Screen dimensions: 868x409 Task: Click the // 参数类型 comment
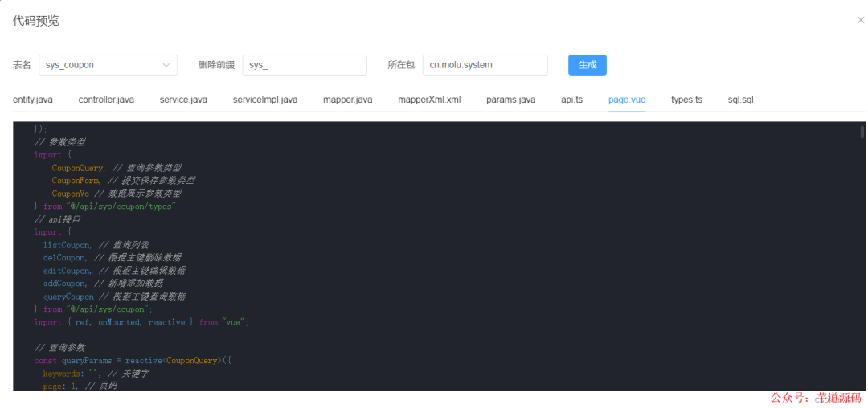(x=59, y=142)
